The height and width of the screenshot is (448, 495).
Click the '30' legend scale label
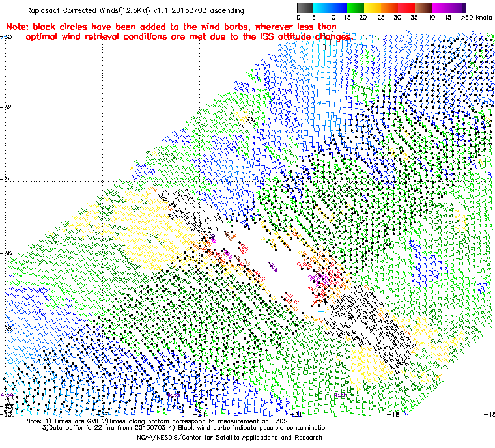tap(397, 18)
